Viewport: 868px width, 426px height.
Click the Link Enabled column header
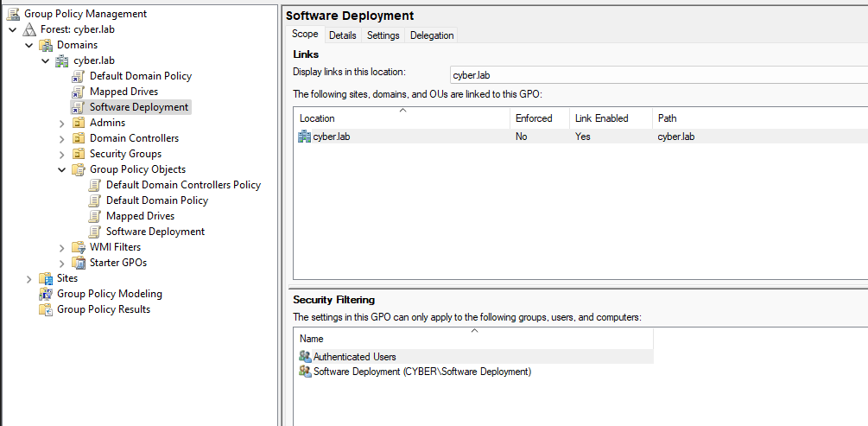pos(601,118)
